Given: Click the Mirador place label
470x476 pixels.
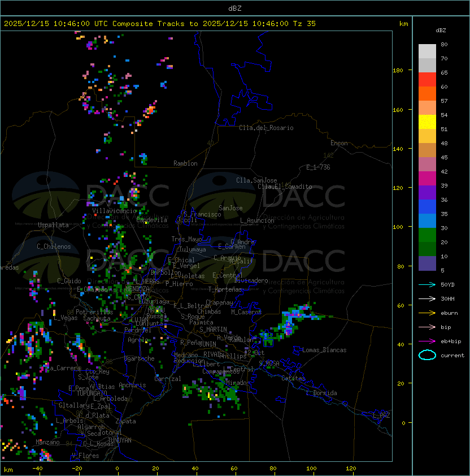Looking at the screenshot, I should tap(238, 383).
